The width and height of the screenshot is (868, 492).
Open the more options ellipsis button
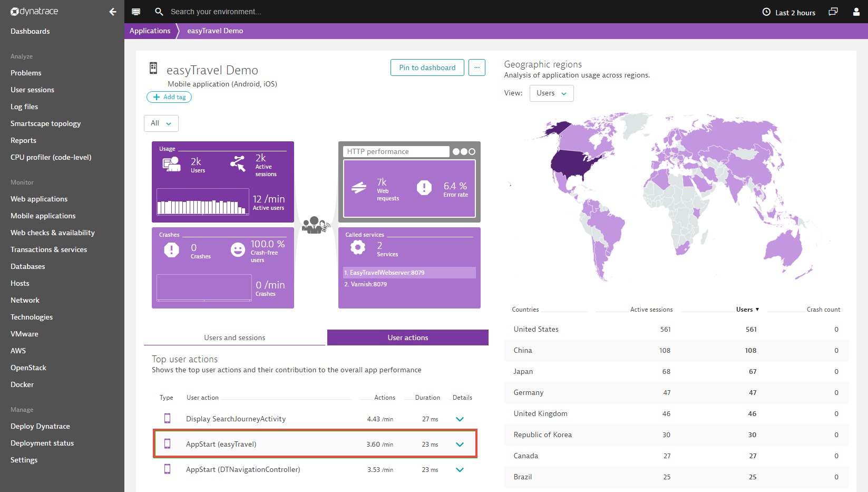pyautogui.click(x=477, y=67)
